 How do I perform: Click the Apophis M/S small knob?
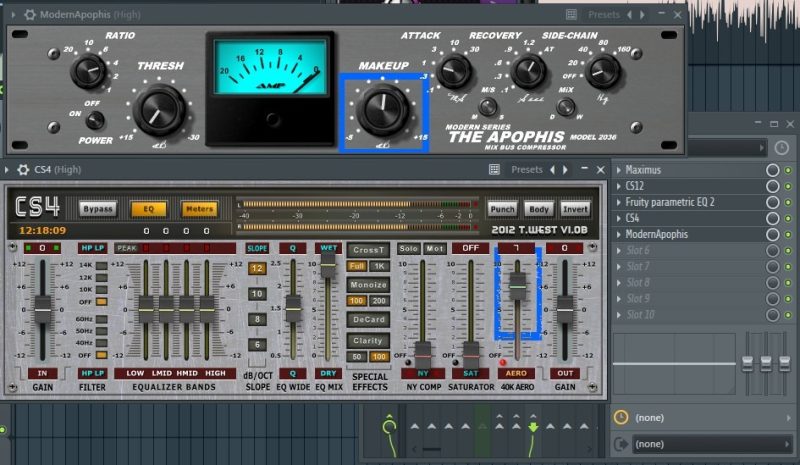(488, 107)
